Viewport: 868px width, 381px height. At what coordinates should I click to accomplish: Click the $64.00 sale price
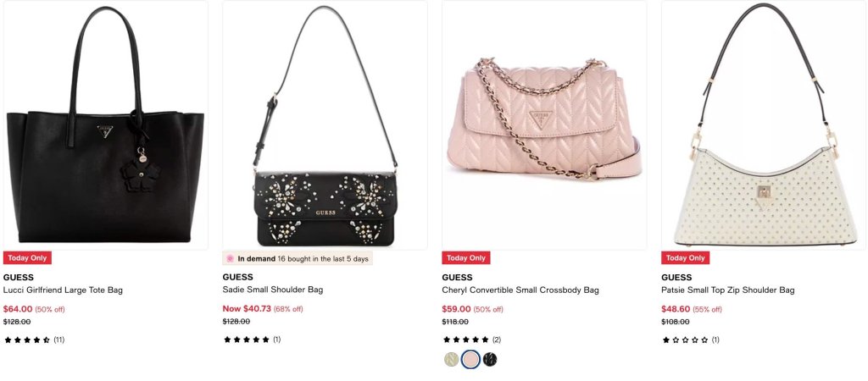coord(18,309)
